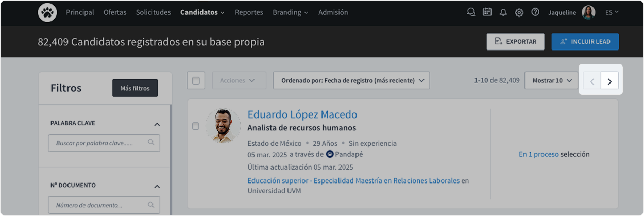Click the Jaqueline user name
This screenshot has width=644, height=216.
pyautogui.click(x=562, y=12)
